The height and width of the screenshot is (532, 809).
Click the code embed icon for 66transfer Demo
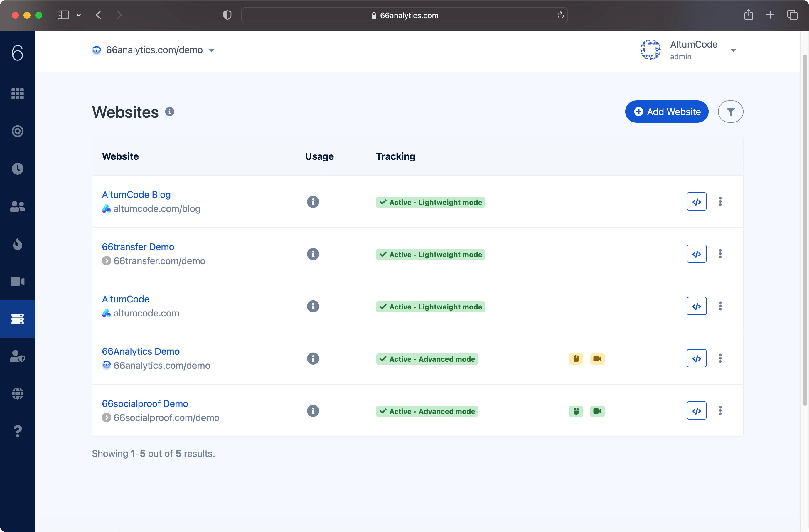point(696,254)
